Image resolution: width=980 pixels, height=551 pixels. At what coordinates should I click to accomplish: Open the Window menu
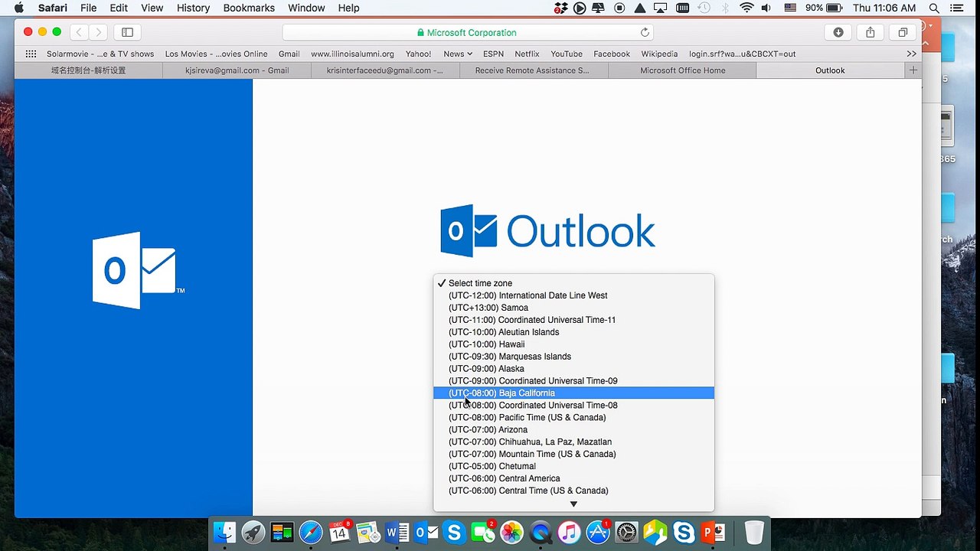(x=306, y=8)
